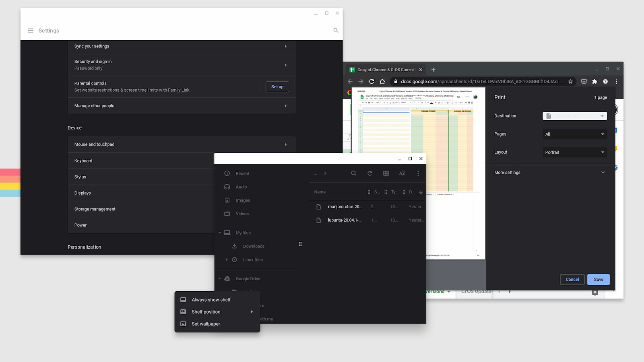Select Always show shelf menu item
Viewport: 644px width, 362px height.
(217, 300)
